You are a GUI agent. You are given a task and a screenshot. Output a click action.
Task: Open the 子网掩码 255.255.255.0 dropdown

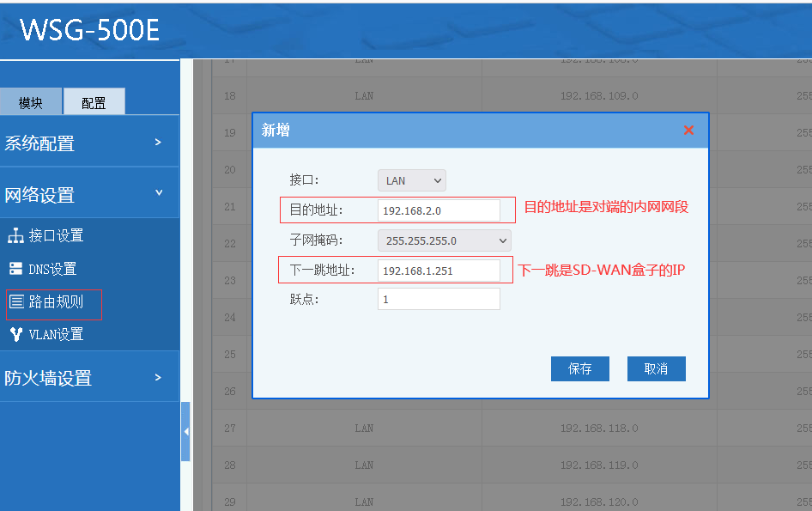[444, 240]
